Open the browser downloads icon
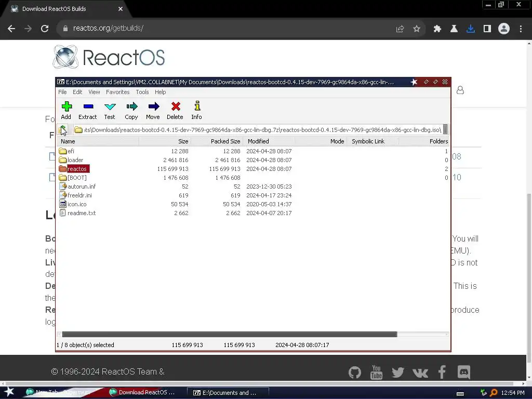Image resolution: width=532 pixels, height=399 pixels. pos(471,29)
